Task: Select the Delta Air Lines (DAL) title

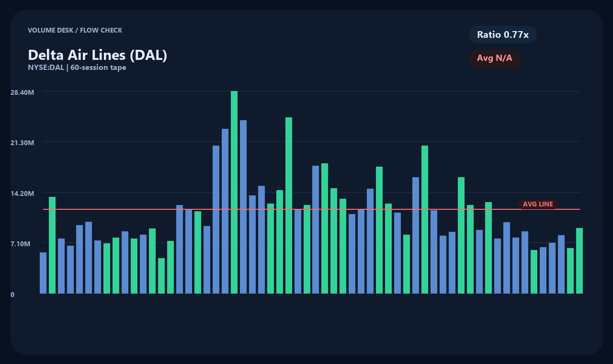Action: (x=98, y=55)
